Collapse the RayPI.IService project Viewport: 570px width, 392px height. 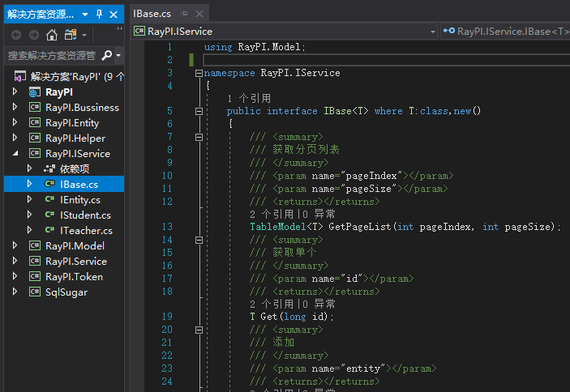(15, 154)
